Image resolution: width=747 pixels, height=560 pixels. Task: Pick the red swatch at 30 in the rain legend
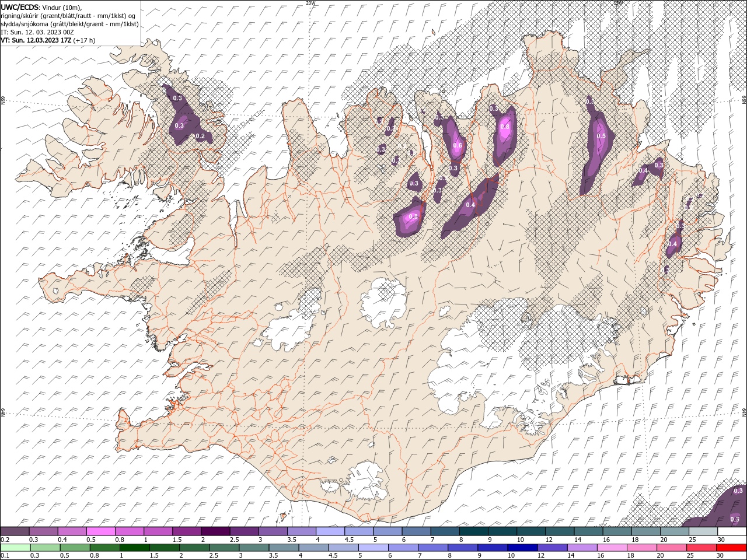pyautogui.click(x=732, y=548)
